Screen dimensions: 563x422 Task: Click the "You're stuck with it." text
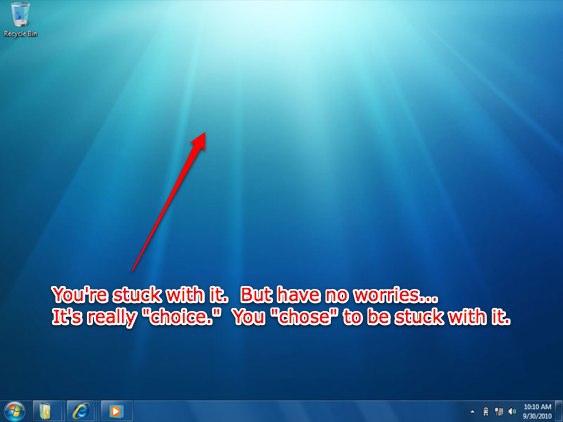coord(140,295)
